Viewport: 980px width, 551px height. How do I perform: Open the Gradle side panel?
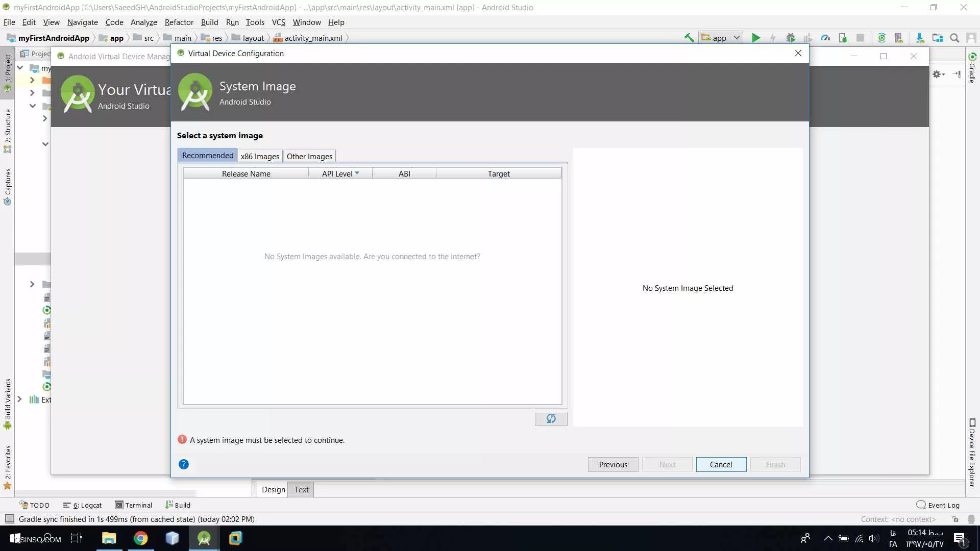[x=972, y=67]
